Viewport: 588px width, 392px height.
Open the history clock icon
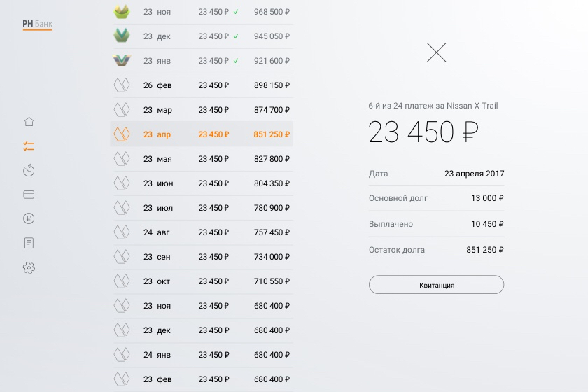point(29,170)
